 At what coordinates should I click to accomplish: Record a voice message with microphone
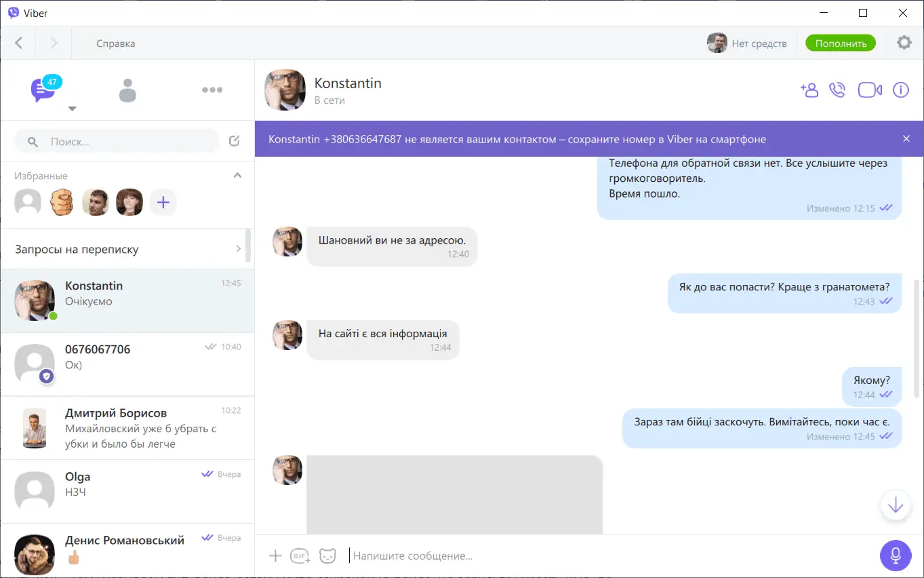[x=895, y=556]
